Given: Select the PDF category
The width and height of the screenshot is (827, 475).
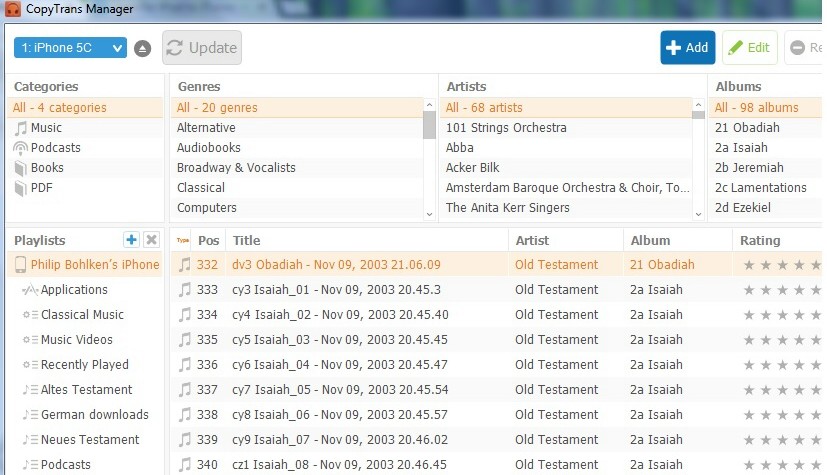Looking at the screenshot, I should pyautogui.click(x=84, y=188).
